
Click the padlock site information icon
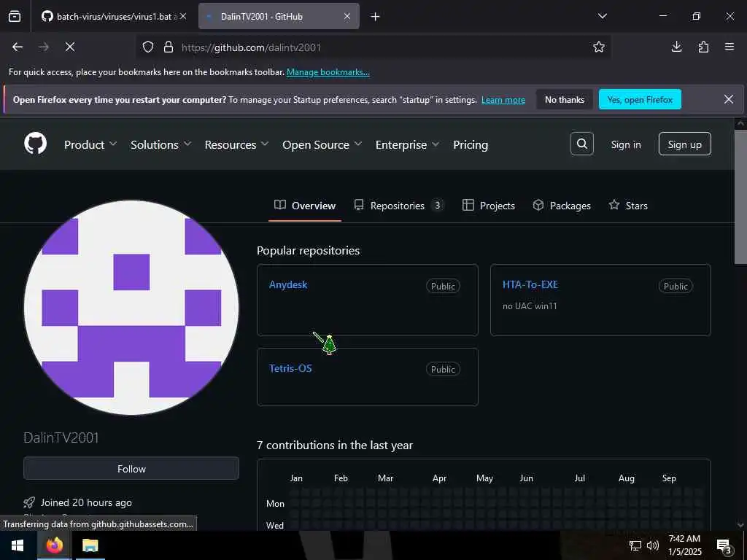169,47
